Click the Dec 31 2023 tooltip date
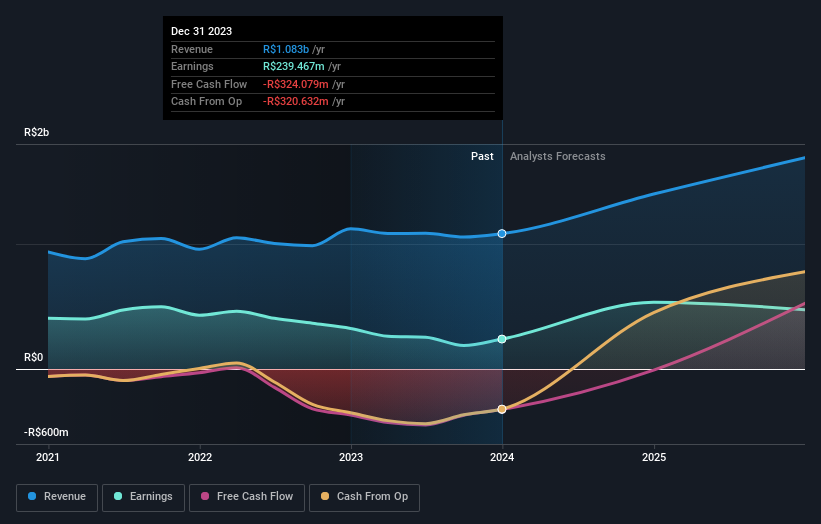This screenshot has height=524, width=821. click(202, 31)
